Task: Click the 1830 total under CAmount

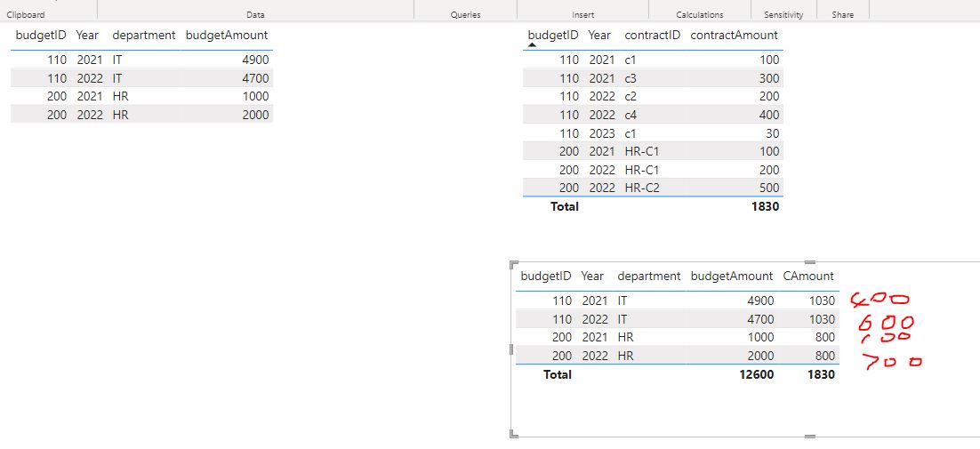Action: point(821,374)
